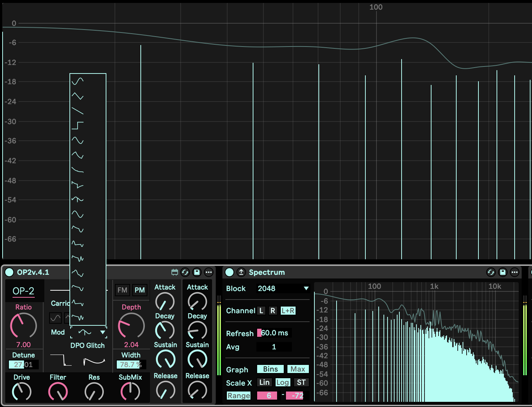Turn off the OP2v.4.1 device activator

[9, 272]
